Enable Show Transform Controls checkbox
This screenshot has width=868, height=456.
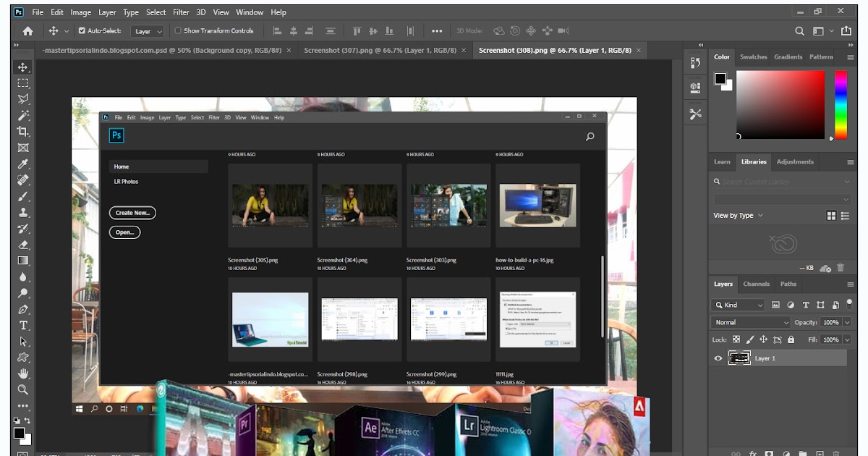pos(178,31)
